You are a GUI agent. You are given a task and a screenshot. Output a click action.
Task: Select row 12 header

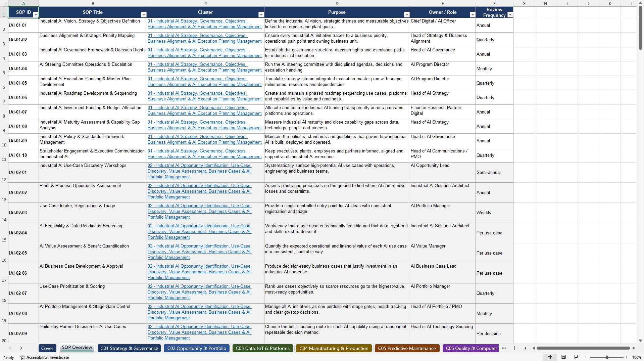click(4, 172)
